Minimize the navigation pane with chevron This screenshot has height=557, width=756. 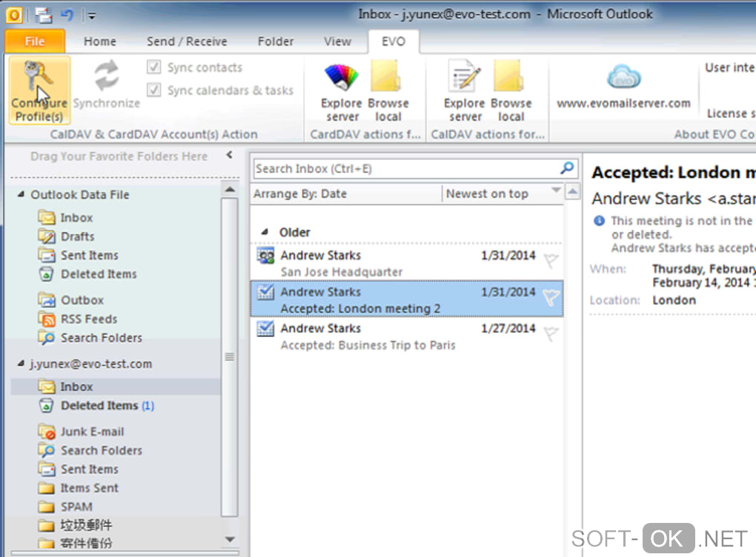point(230,155)
